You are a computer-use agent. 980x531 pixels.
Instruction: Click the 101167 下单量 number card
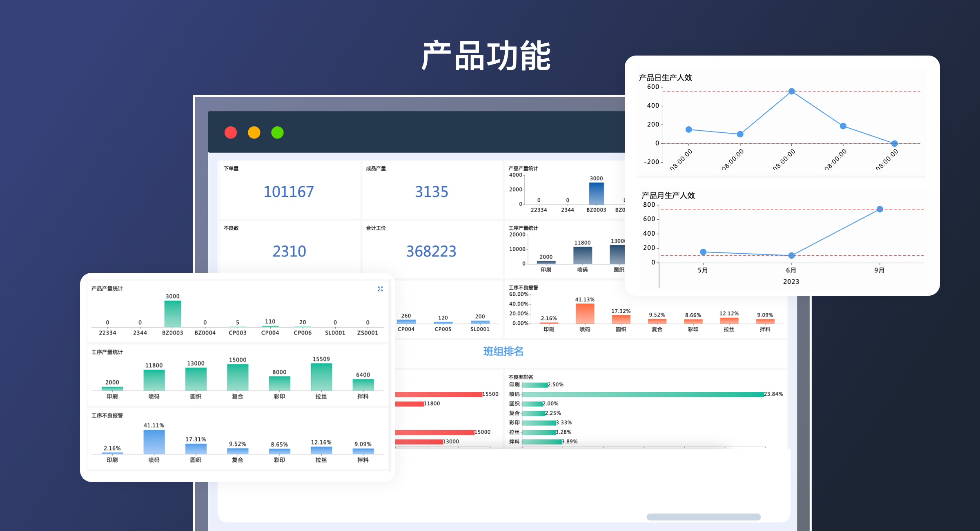289,192
